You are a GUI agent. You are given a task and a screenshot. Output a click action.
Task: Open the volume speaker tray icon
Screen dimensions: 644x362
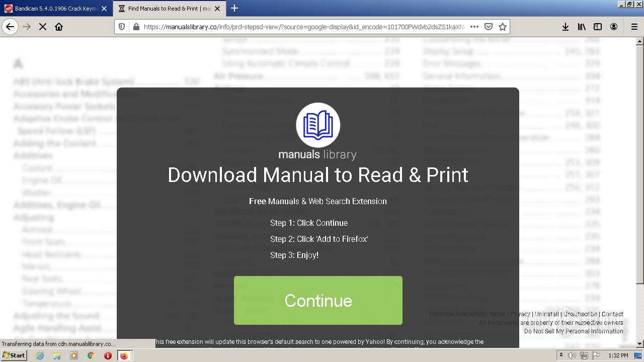572,355
